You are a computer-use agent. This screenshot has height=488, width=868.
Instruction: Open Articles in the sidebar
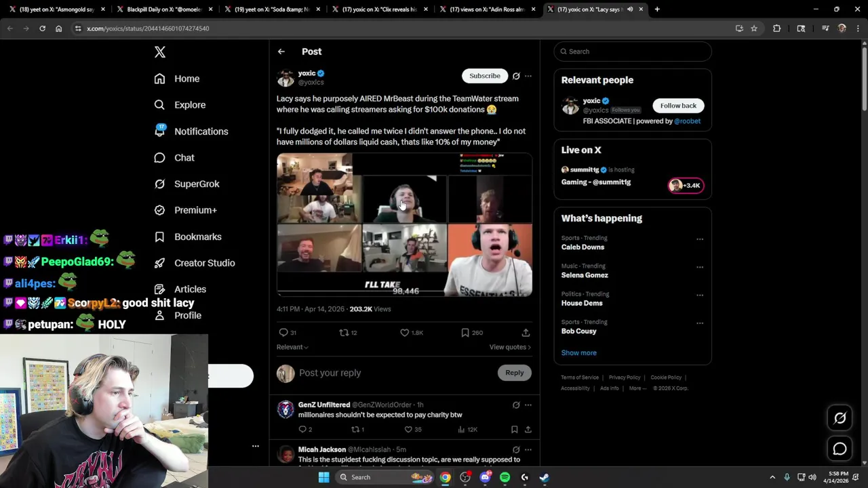(x=180, y=289)
